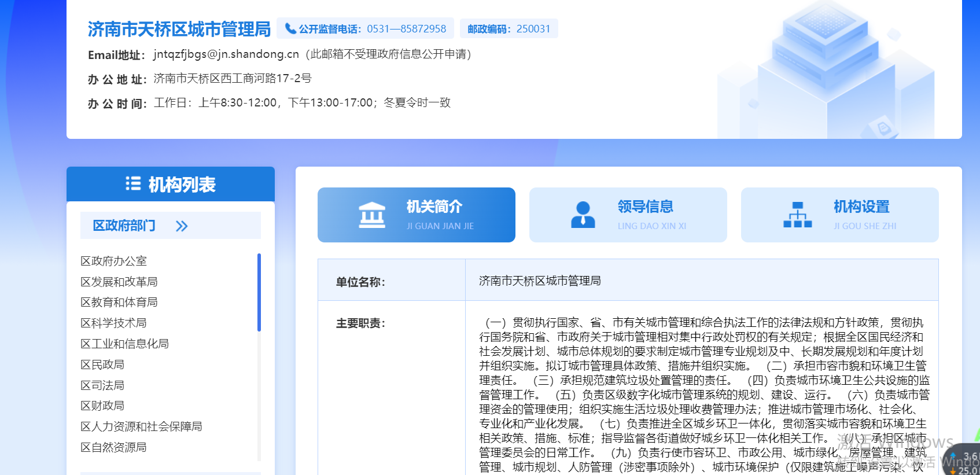980x475 pixels.
Task: Click 济南市天桥区城市管理局 in the table cell
Action: click(x=540, y=281)
